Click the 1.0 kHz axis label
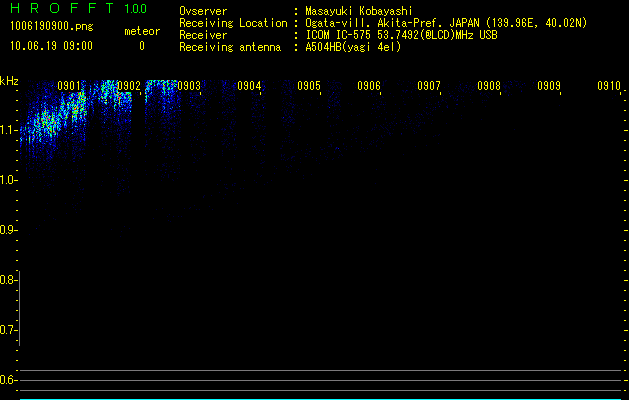 (8, 180)
